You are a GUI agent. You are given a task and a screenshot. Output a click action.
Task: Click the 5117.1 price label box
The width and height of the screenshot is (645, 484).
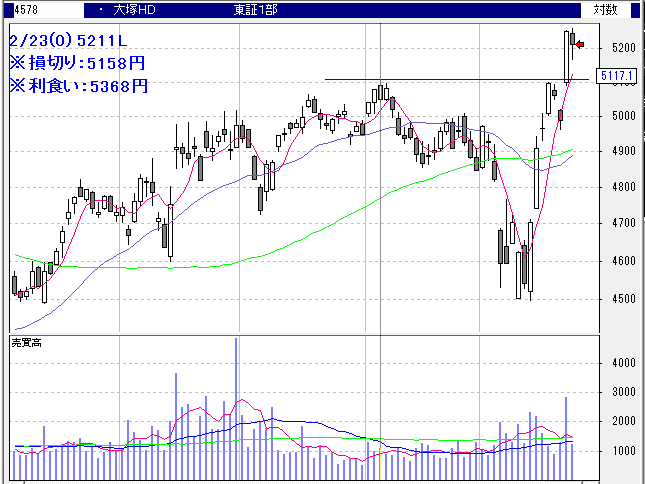(614, 76)
